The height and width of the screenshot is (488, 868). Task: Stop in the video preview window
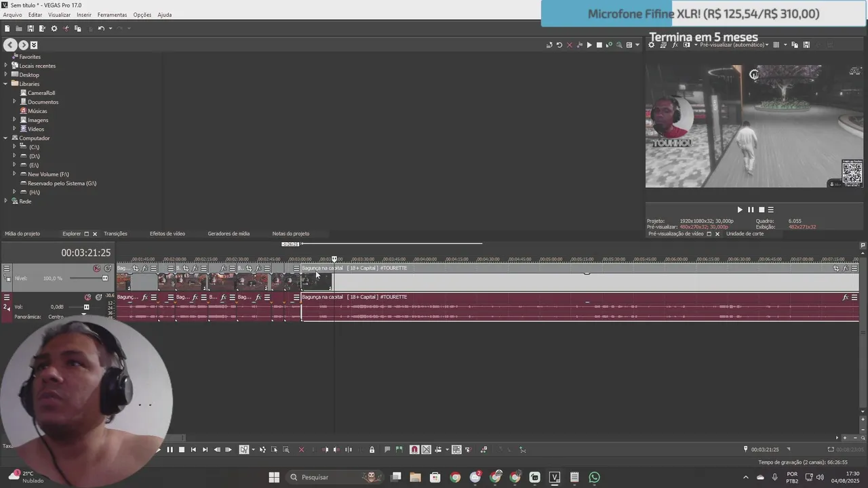(x=762, y=210)
